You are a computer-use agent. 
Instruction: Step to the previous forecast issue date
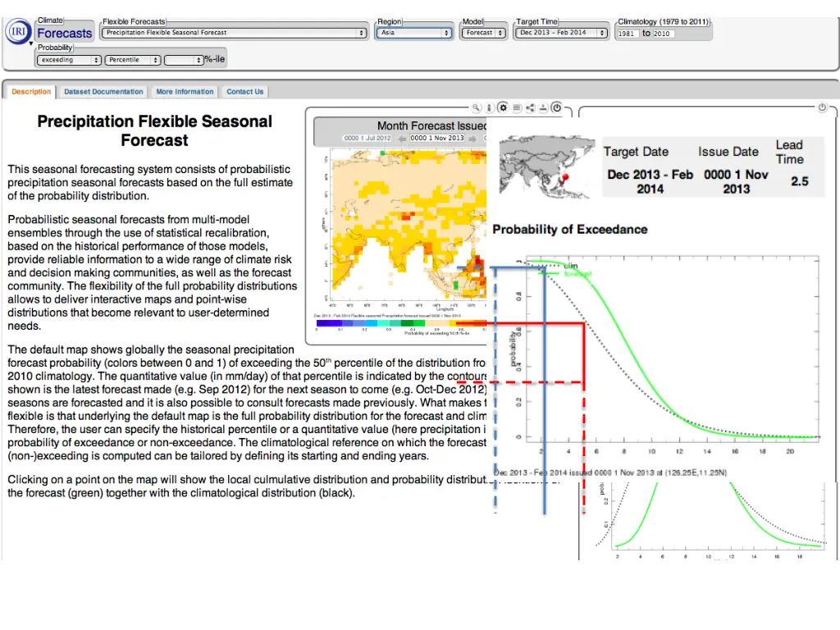[x=401, y=138]
